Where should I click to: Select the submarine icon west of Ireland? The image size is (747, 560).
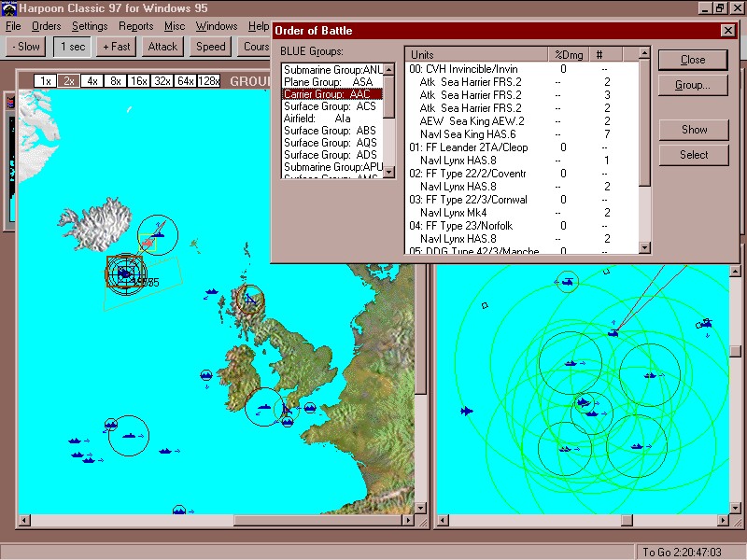pos(206,376)
